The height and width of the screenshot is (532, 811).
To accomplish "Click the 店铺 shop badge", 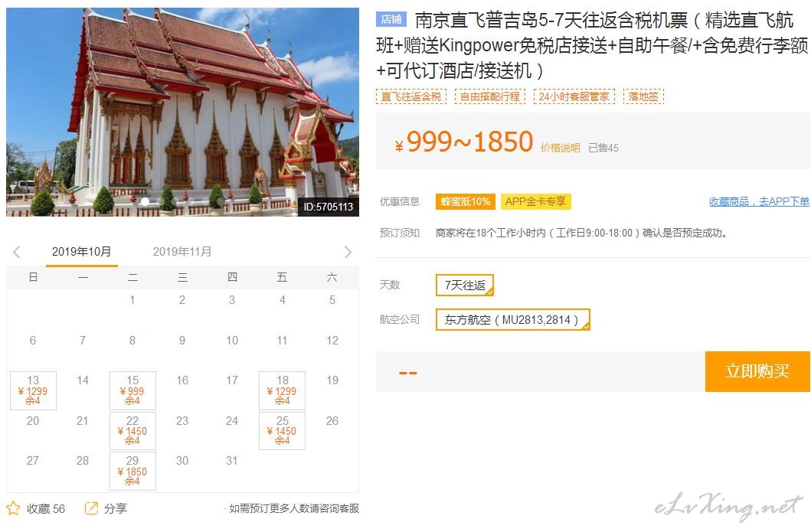I will click(391, 20).
